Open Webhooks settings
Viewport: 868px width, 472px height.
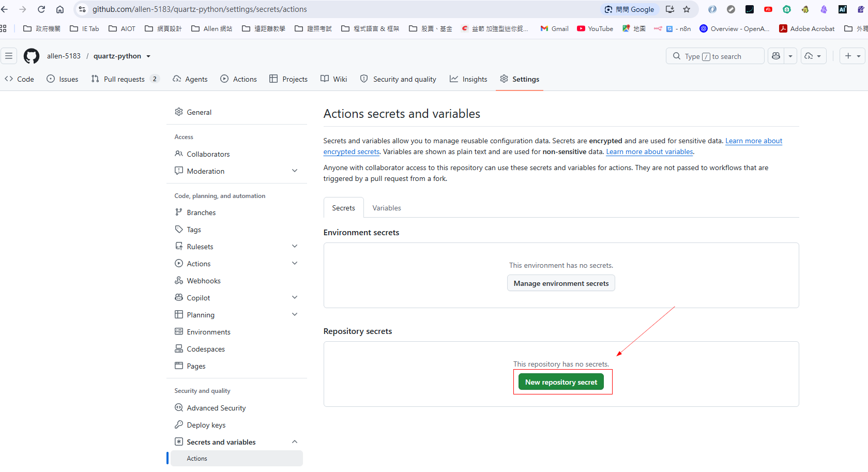coord(237,281)
